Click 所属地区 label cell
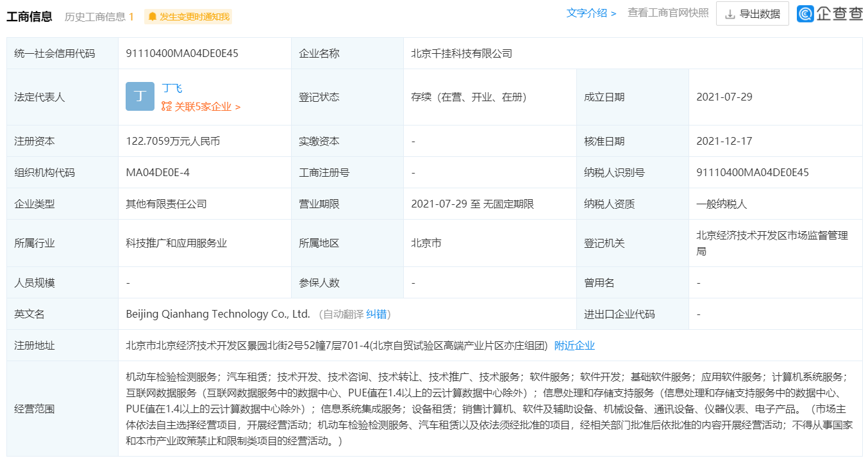This screenshot has width=868, height=463. [347, 243]
